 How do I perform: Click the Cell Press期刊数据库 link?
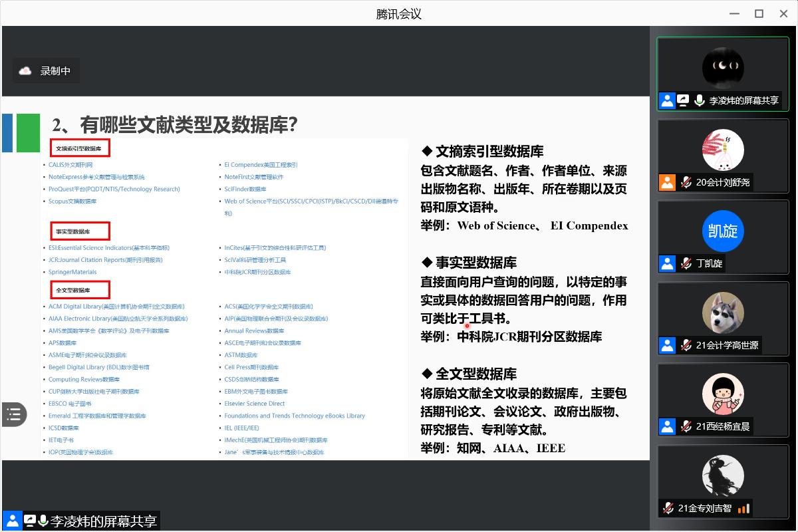click(x=252, y=367)
